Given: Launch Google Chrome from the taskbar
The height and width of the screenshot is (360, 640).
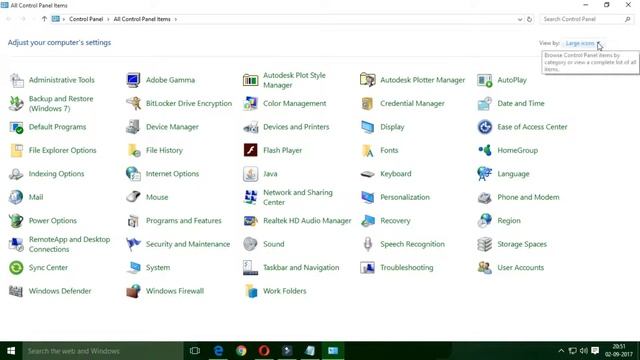Looking at the screenshot, I should (241, 351).
